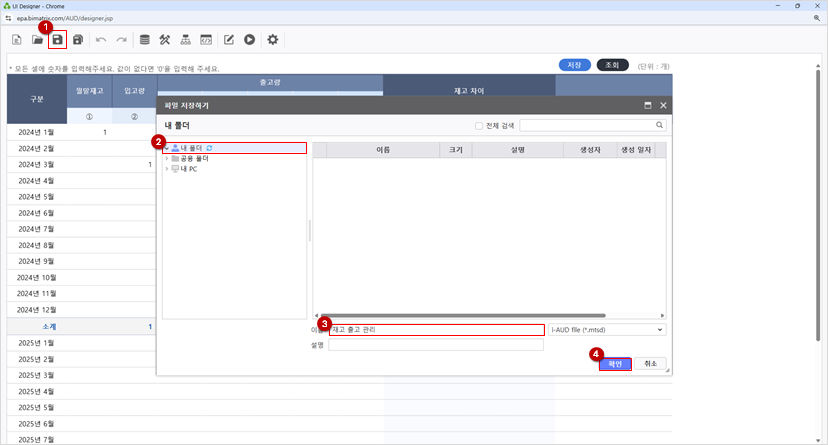The width and height of the screenshot is (828, 445).
Task: Click the New document toolbar icon
Action: [x=18, y=40]
